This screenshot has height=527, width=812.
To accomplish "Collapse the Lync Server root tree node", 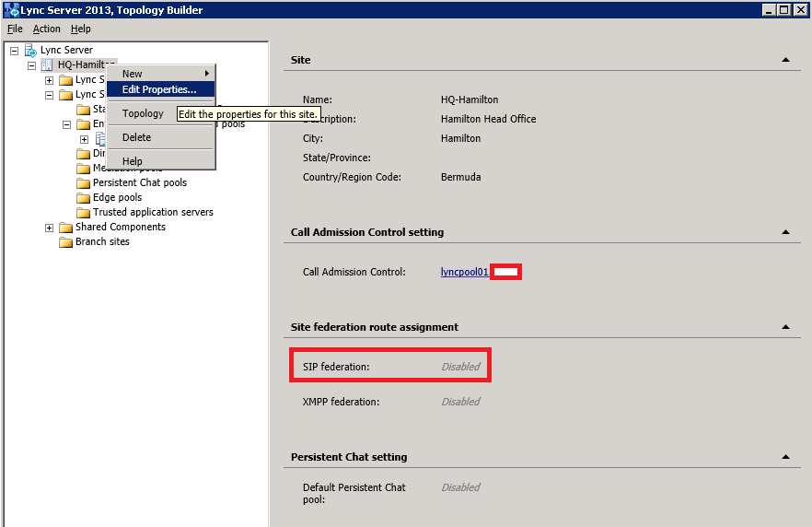I will pyautogui.click(x=14, y=51).
